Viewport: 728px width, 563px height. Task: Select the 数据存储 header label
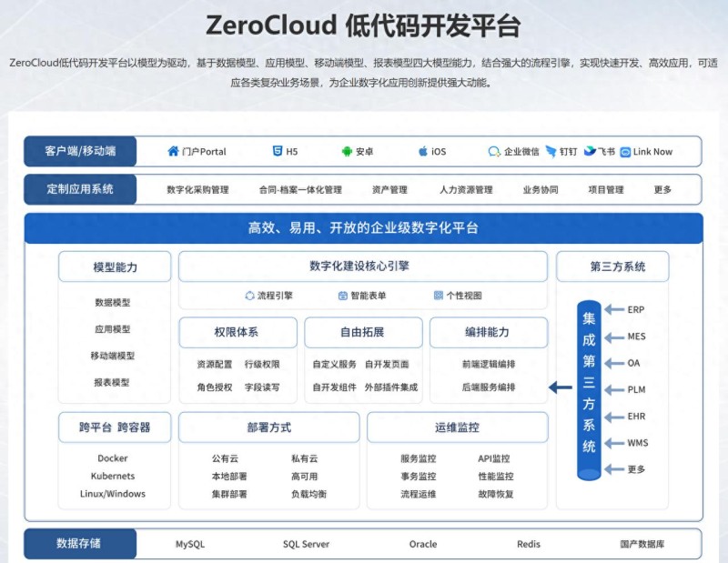(x=80, y=544)
